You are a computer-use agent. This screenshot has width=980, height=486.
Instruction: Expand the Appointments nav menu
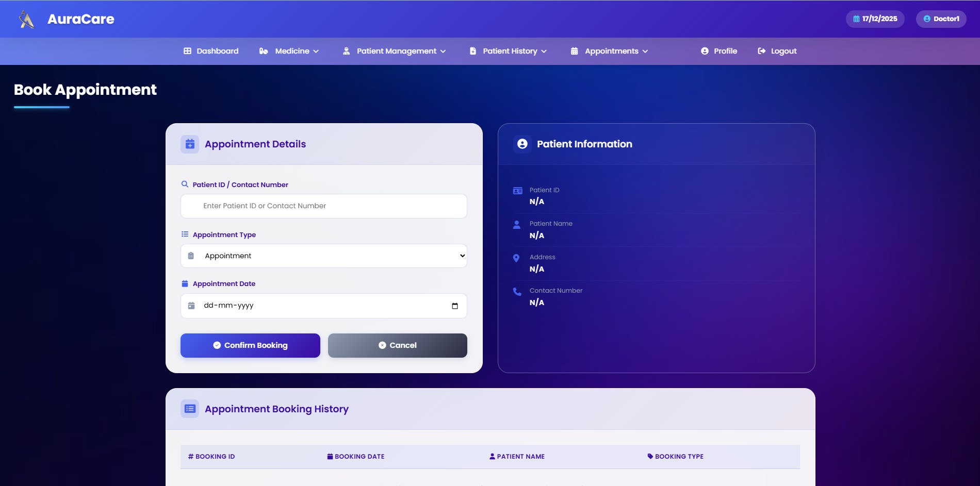coord(610,51)
